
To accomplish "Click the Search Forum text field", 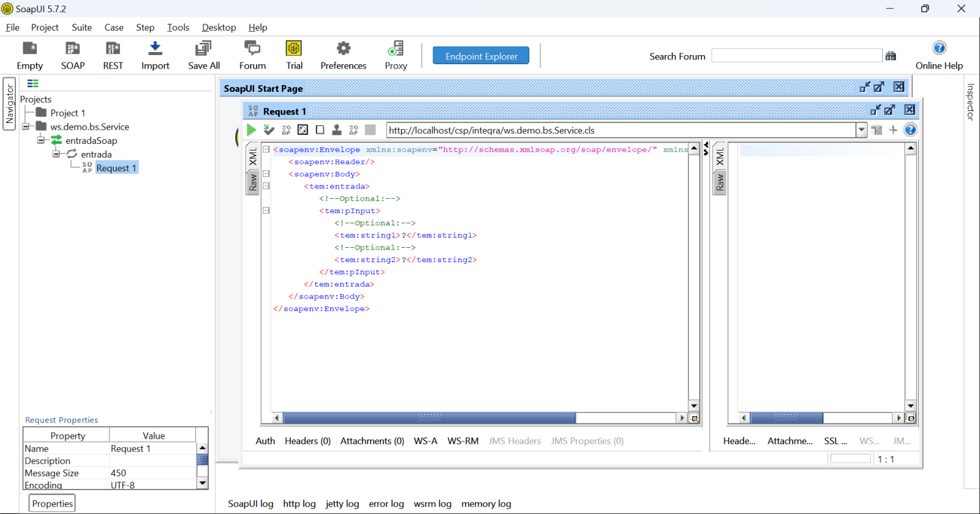I will pyautogui.click(x=796, y=56).
